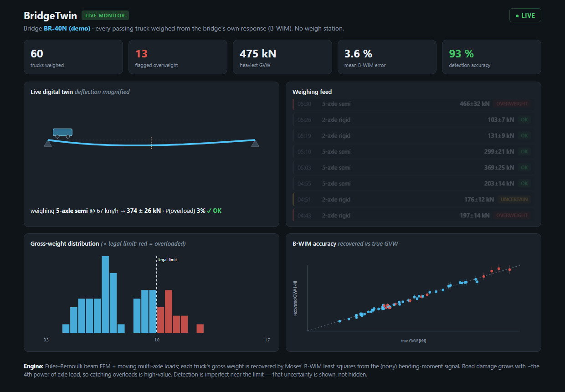The width and height of the screenshot is (565, 392).
Task: Click the 203±14 kN weight value
Action: (x=499, y=184)
